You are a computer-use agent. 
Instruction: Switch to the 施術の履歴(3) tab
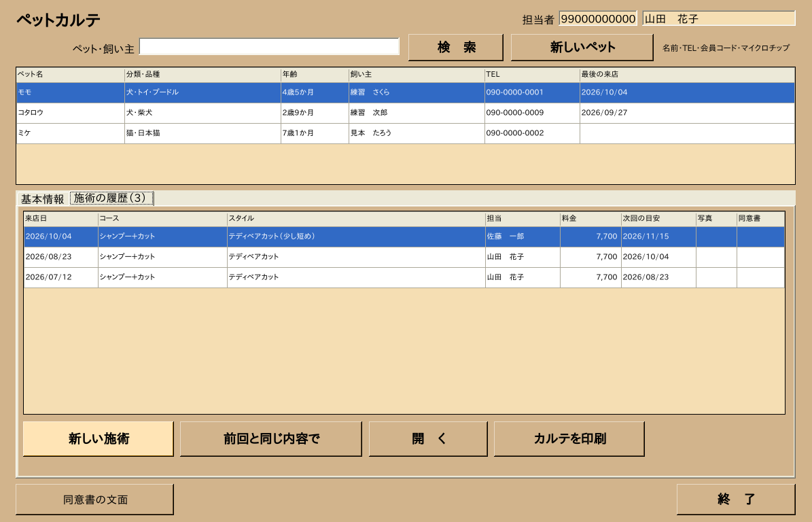tap(112, 198)
